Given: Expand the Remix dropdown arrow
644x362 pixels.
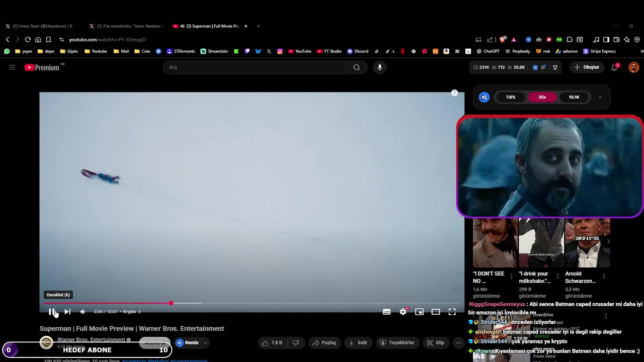Looking at the screenshot, I should coord(205,343).
